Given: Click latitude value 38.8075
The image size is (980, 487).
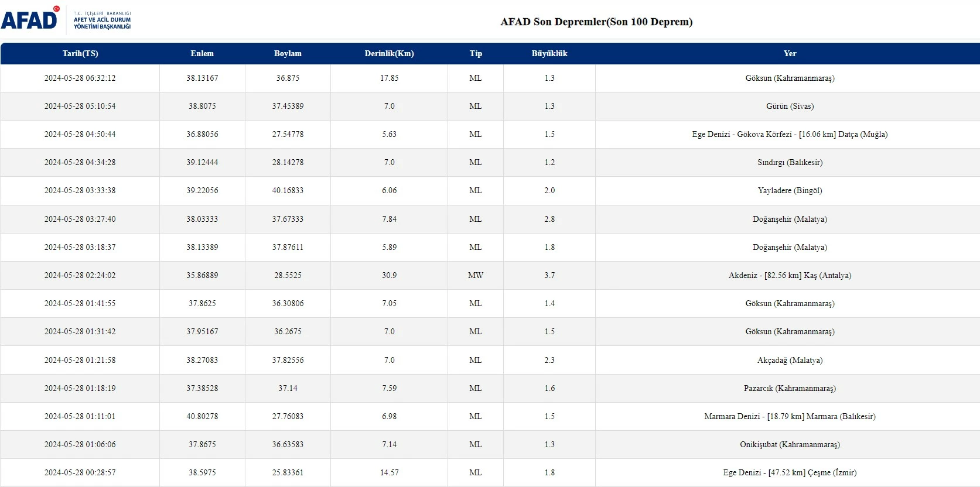Looking at the screenshot, I should click(202, 106).
